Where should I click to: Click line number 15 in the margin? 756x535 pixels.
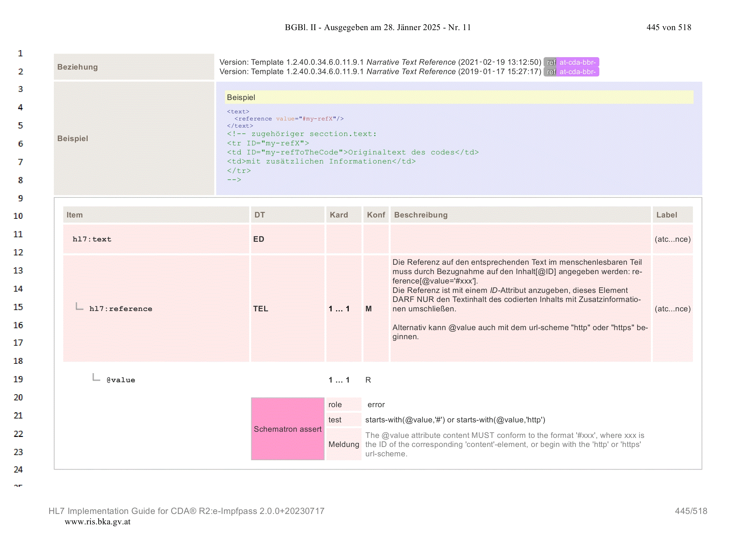(x=18, y=307)
